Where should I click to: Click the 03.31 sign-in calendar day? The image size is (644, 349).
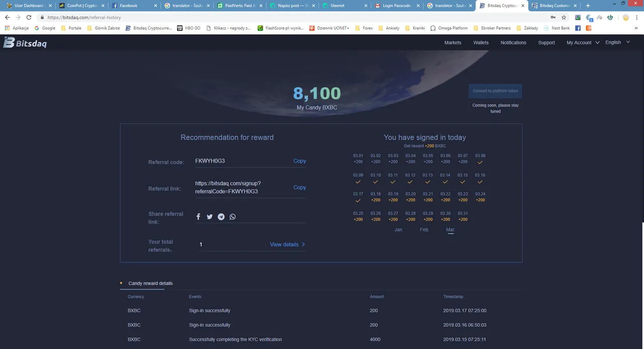coord(463,217)
